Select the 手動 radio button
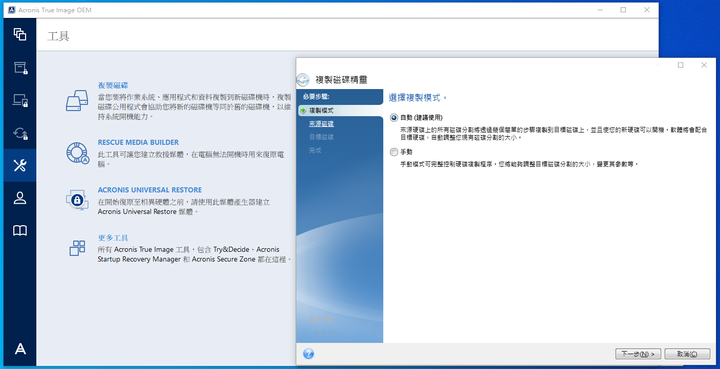720x369 pixels. pos(394,152)
